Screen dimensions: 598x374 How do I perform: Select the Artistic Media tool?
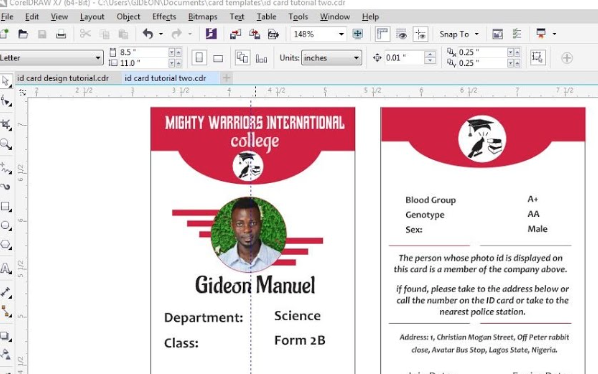tap(6, 187)
